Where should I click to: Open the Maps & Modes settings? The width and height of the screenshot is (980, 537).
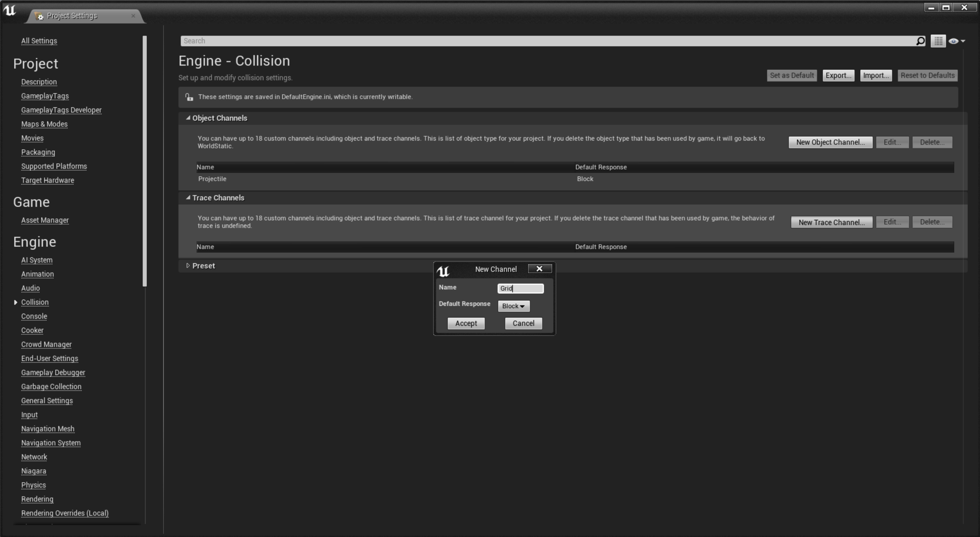[44, 124]
